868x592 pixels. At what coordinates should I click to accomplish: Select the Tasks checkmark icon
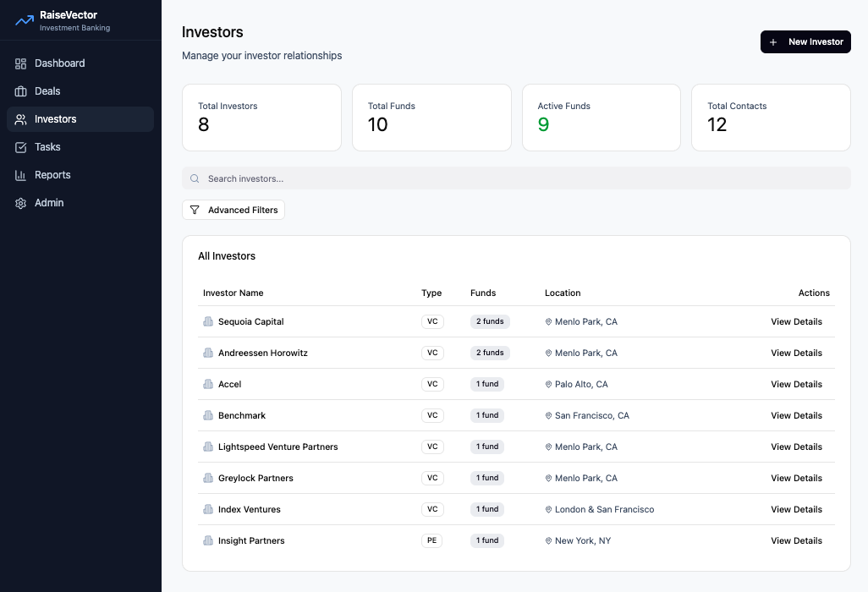click(20, 146)
